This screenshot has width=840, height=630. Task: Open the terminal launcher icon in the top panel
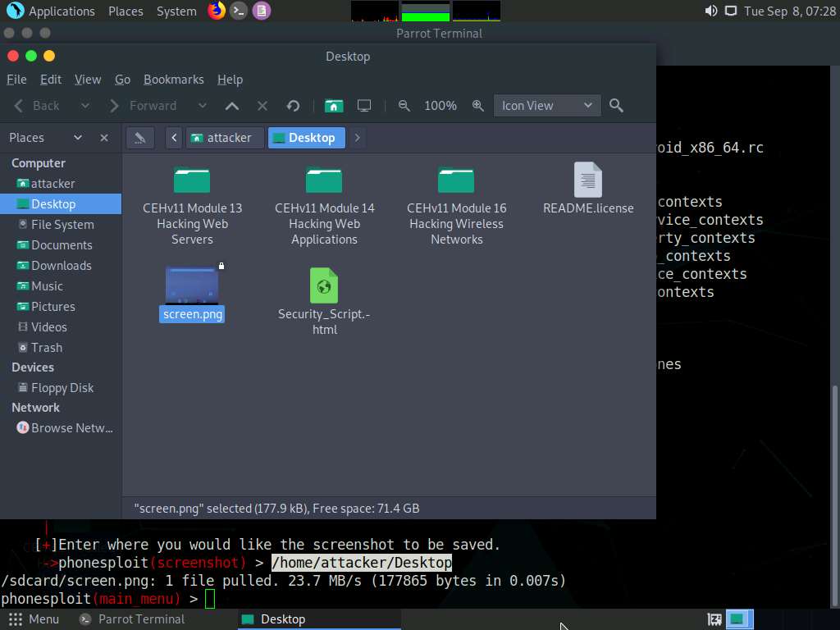coord(238,11)
